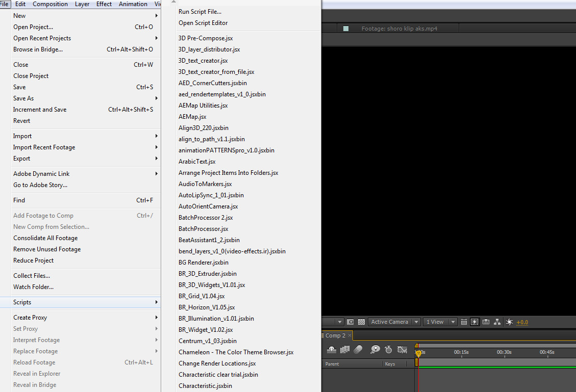The image size is (576, 392).
Task: Click the Brainstorm icon in timeline
Action: (x=375, y=349)
